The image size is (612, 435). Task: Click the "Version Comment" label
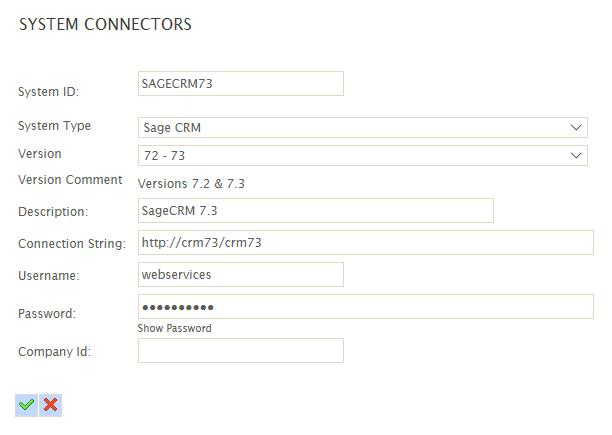[70, 180]
